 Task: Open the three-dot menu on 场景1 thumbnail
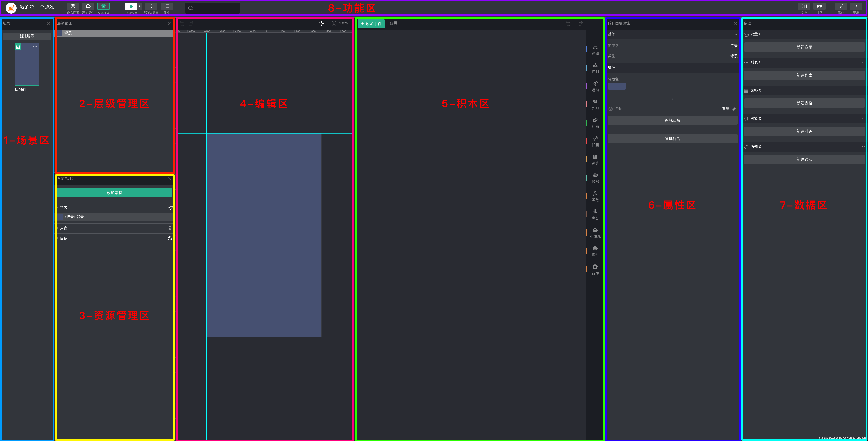[35, 47]
